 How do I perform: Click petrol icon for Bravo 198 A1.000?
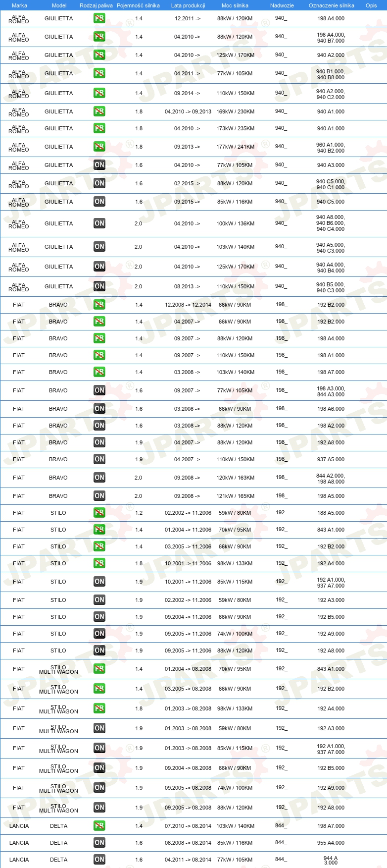[99, 355]
